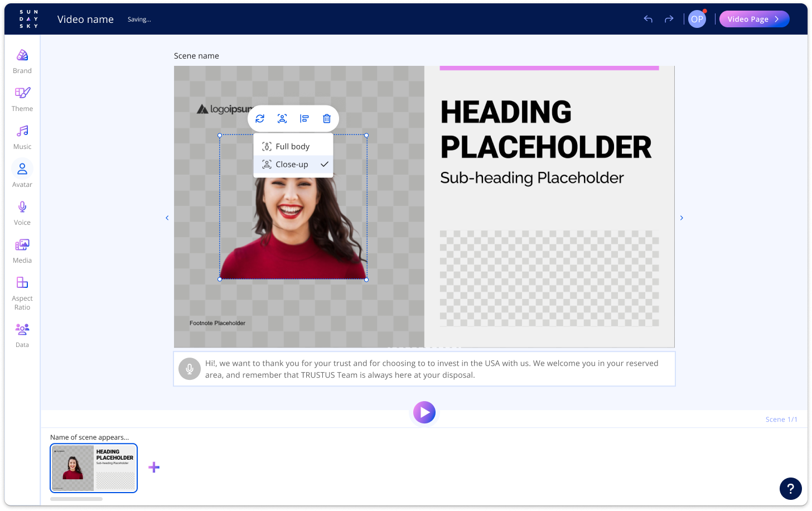Choose the Close-up framing option

coord(293,165)
